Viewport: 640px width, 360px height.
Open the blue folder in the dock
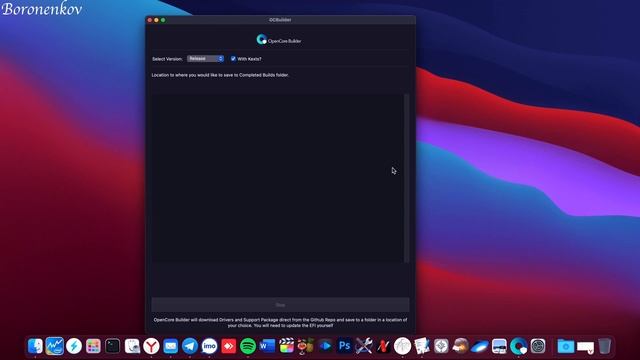coord(566,346)
